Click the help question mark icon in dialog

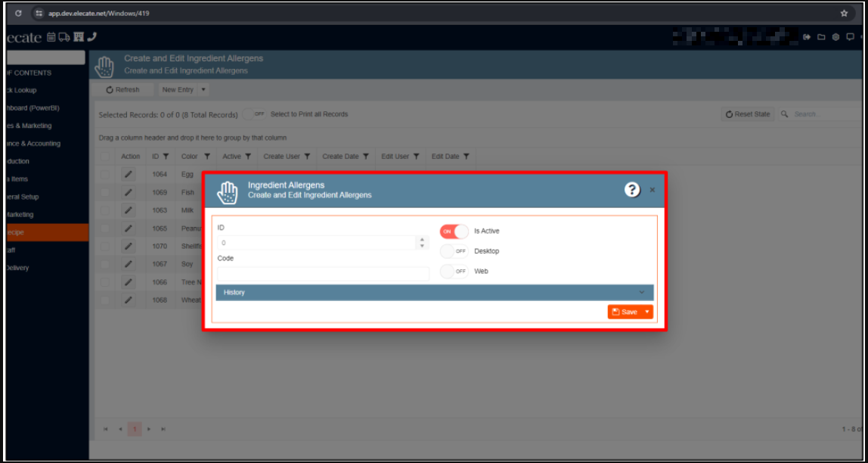[x=632, y=190]
